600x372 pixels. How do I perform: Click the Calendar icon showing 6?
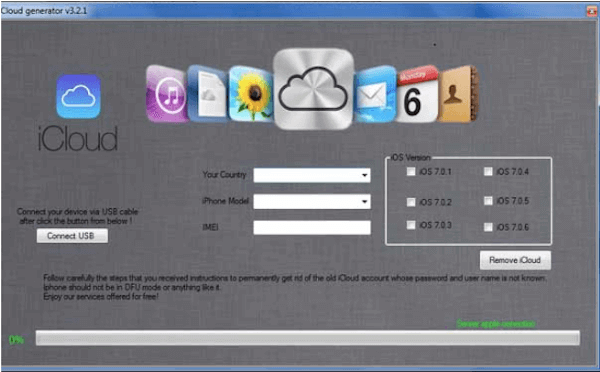[416, 94]
